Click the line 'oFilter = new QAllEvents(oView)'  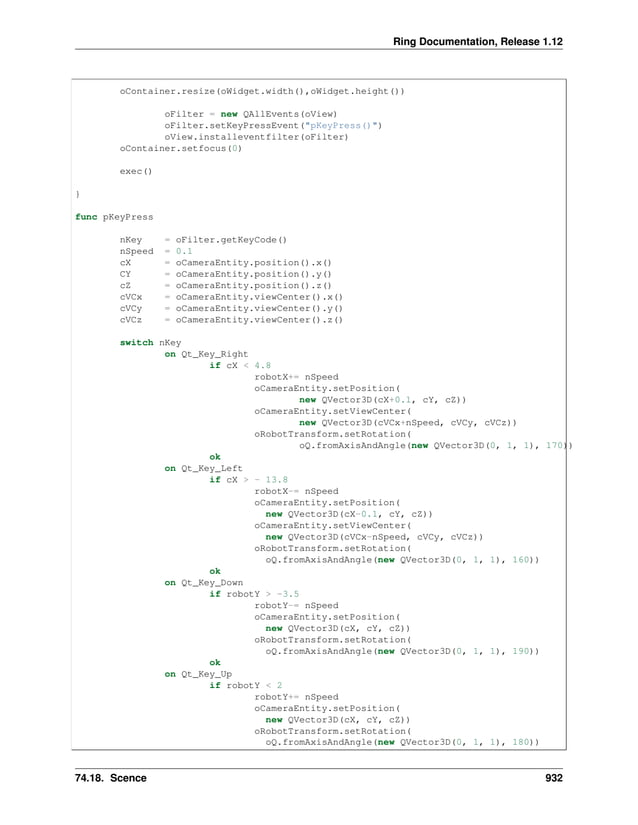pyautogui.click(x=250, y=114)
